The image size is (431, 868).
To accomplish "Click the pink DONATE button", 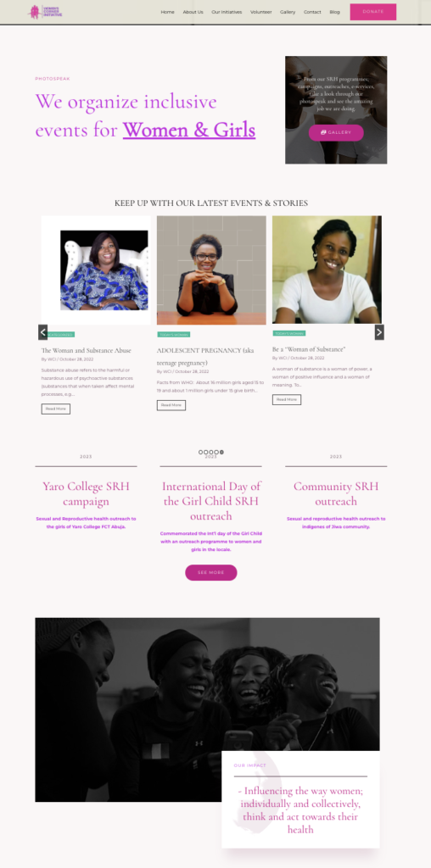I will 372,12.
